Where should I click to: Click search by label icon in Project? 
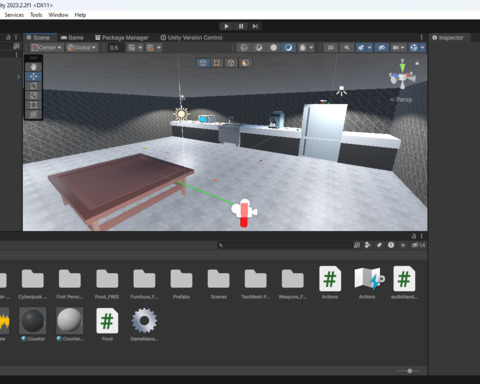379,245
